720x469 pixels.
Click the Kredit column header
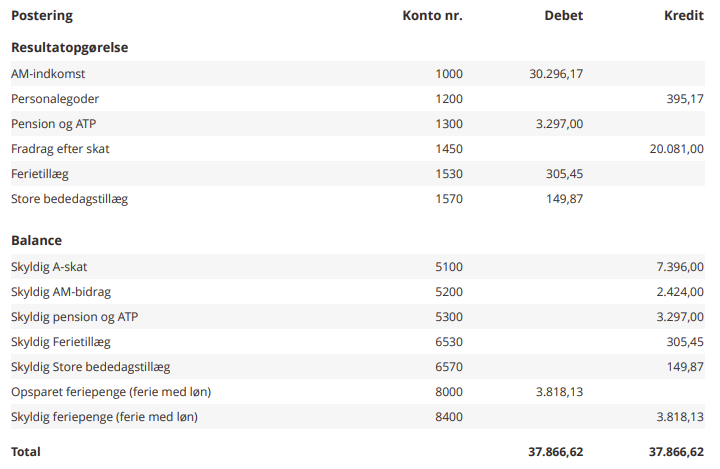pos(684,16)
